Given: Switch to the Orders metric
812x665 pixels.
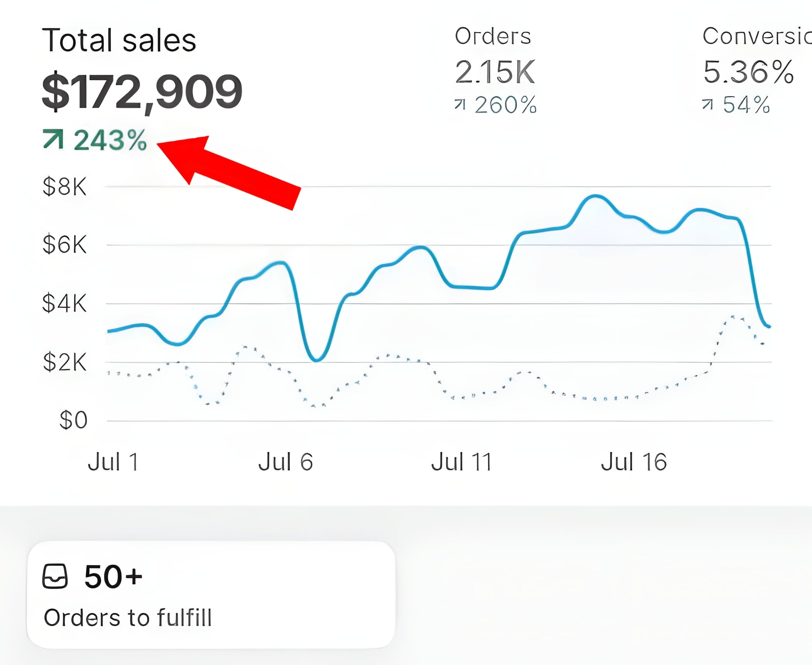Looking at the screenshot, I should 493,36.
